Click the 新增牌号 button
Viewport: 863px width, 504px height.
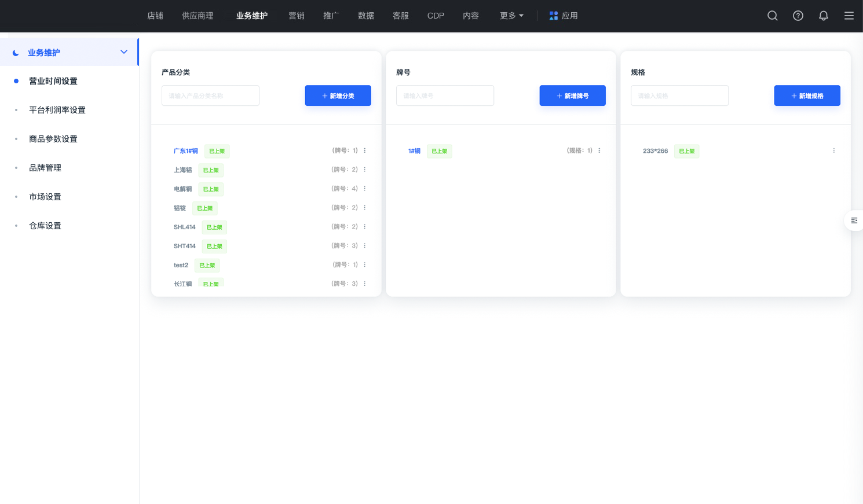pyautogui.click(x=572, y=95)
